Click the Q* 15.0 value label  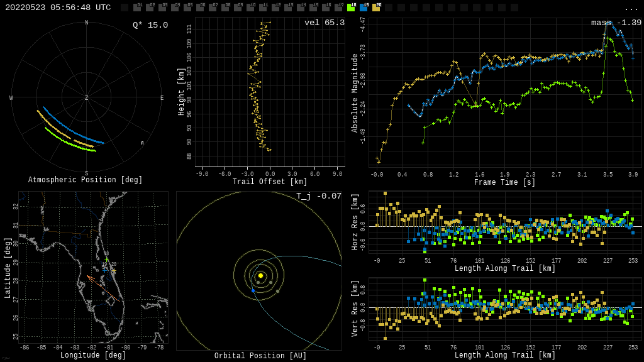click(x=150, y=25)
